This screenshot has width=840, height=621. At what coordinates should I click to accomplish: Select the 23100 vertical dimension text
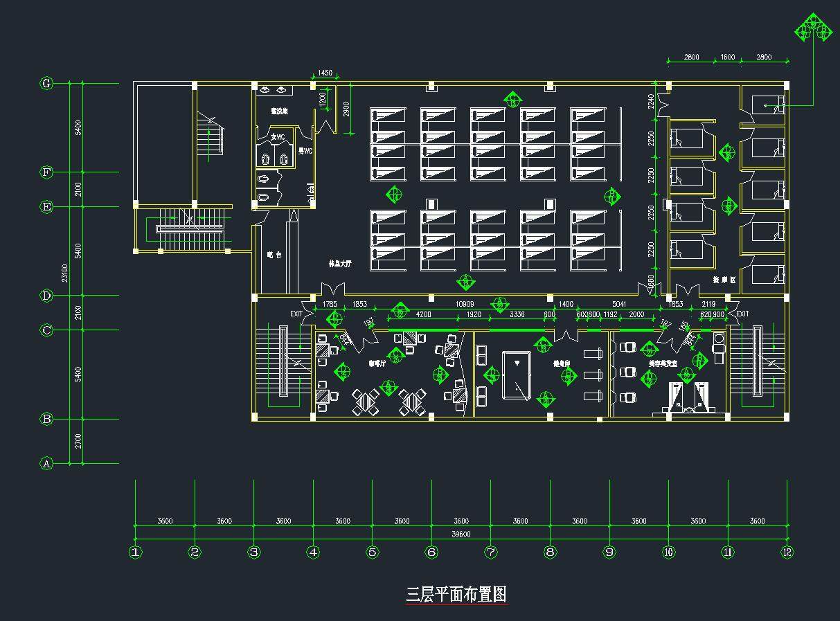click(x=64, y=273)
